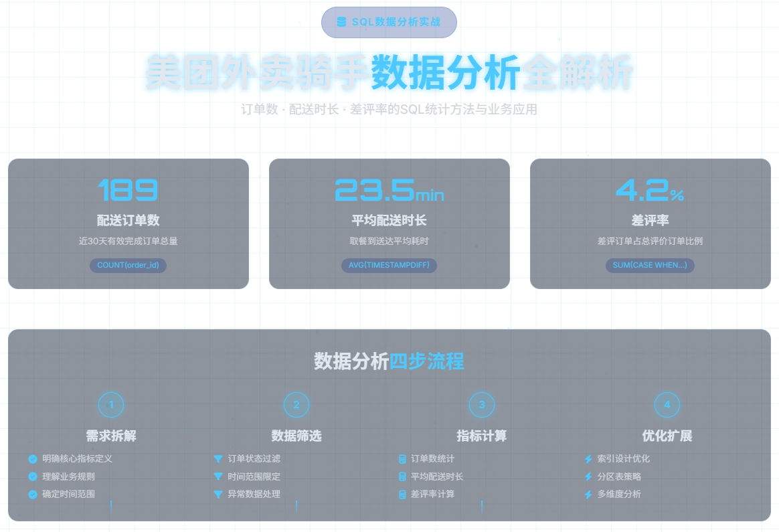The width and height of the screenshot is (779, 532).
Task: Click step circle number 1
Action: (x=111, y=405)
